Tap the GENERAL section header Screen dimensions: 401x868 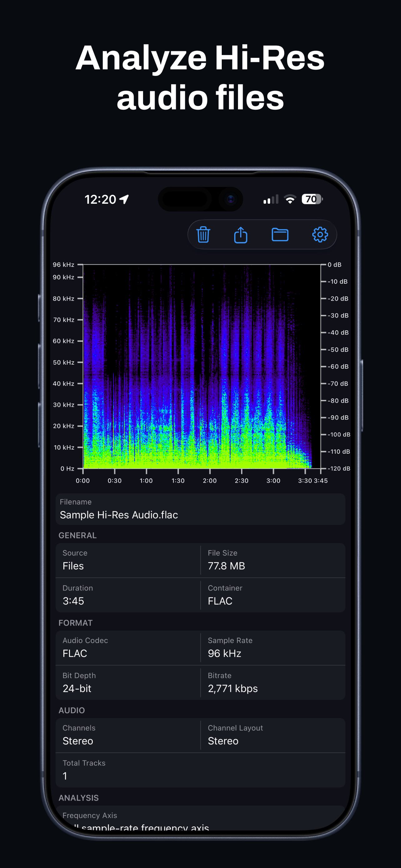77,536
